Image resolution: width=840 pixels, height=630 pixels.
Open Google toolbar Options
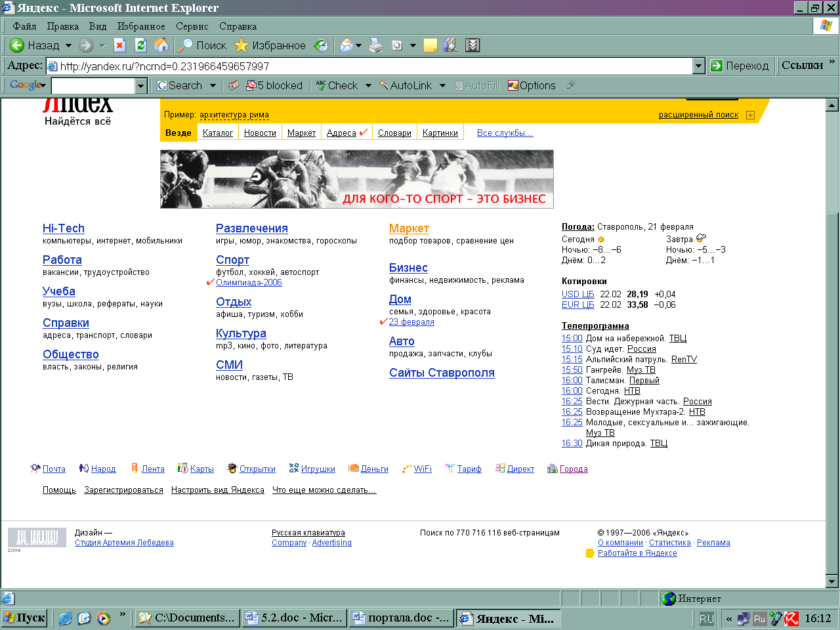pos(532,85)
